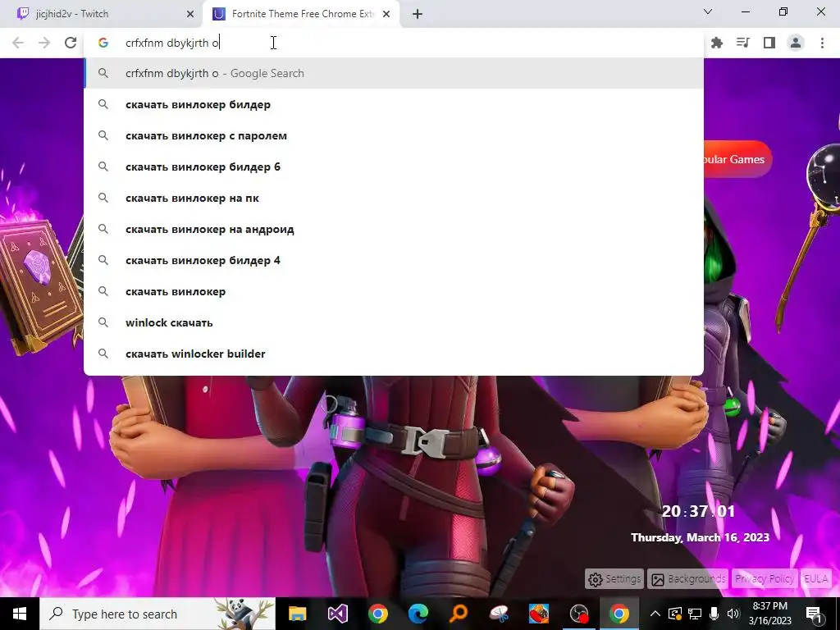Screen dimensions: 840x630
Task: Choose suggestion 'скачать винлокер на пк'
Action: (394, 198)
